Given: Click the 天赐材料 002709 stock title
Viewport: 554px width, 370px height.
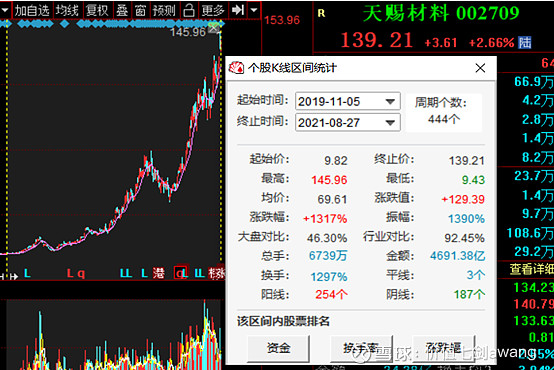Looking at the screenshot, I should pyautogui.click(x=441, y=13).
